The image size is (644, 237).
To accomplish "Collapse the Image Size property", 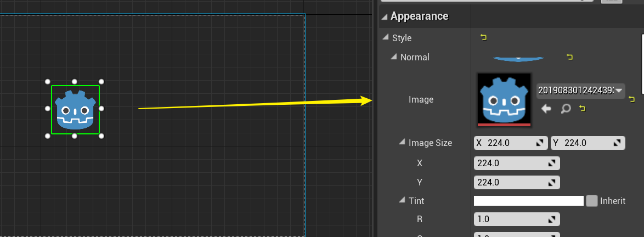I will point(402,142).
